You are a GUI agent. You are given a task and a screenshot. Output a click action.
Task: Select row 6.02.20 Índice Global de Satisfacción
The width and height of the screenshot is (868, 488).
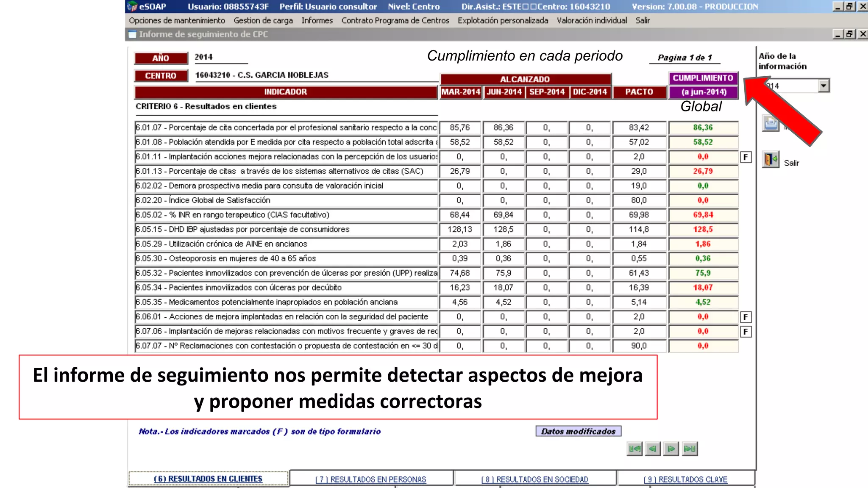click(x=286, y=200)
